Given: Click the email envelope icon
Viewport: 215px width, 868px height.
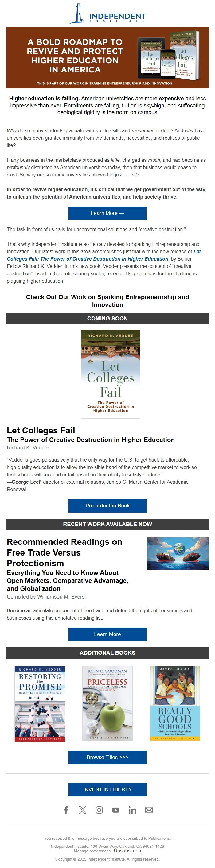Looking at the screenshot, I should point(149,810).
